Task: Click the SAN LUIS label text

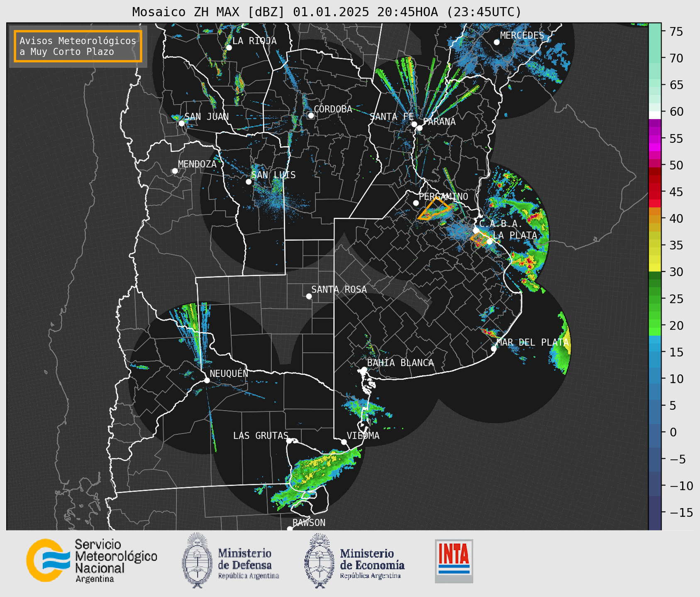Action: click(274, 175)
